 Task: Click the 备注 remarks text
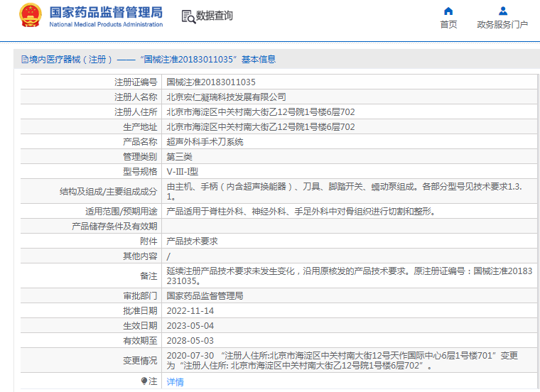(x=349, y=276)
